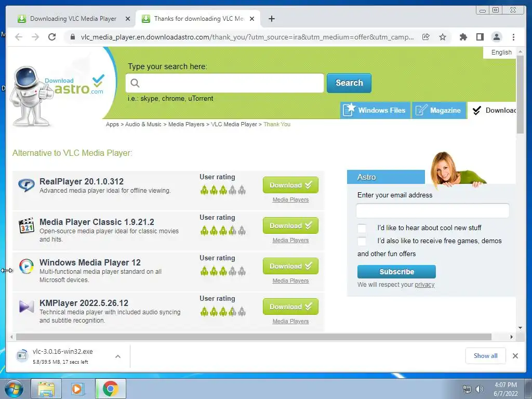Click the RealPlayer app icon
532x399 pixels.
click(26, 185)
